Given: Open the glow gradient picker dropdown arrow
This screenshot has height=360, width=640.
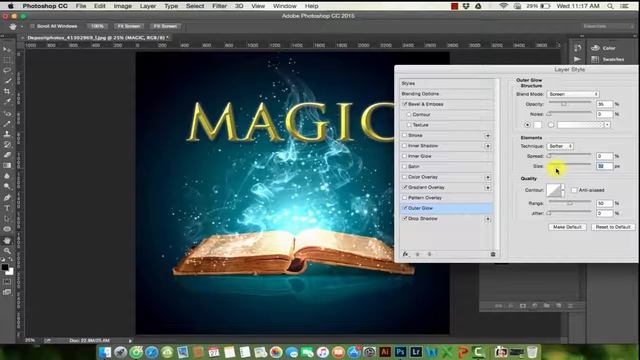Looking at the screenshot, I should click(x=607, y=124).
